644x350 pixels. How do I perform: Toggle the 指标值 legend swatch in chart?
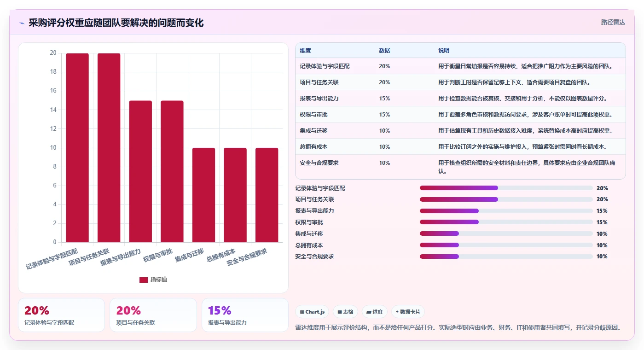(x=144, y=280)
